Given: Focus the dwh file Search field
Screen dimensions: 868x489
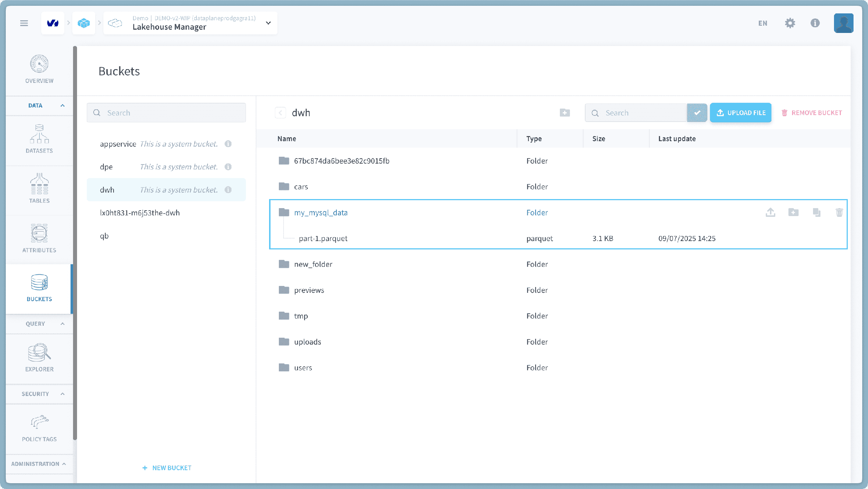Looking at the screenshot, I should point(636,113).
